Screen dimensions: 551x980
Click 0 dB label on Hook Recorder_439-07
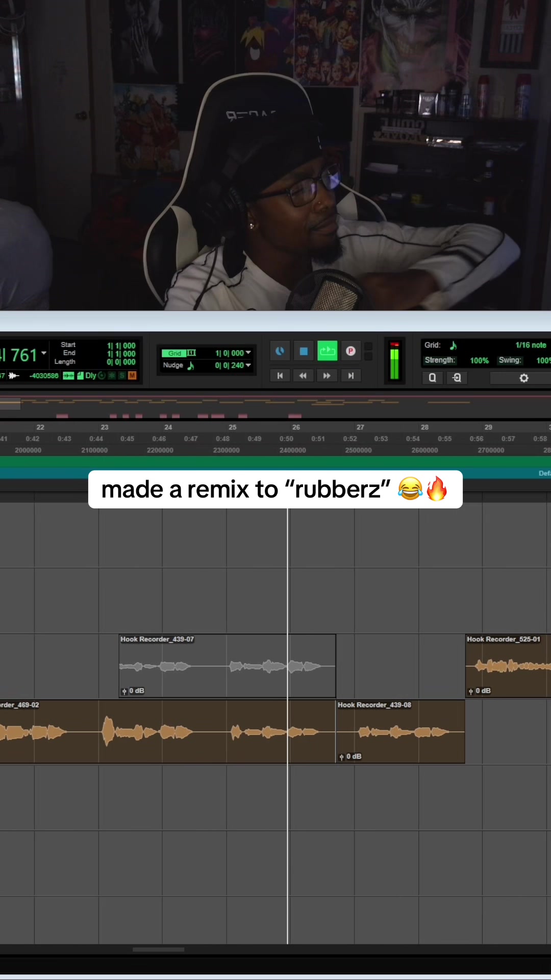click(137, 691)
